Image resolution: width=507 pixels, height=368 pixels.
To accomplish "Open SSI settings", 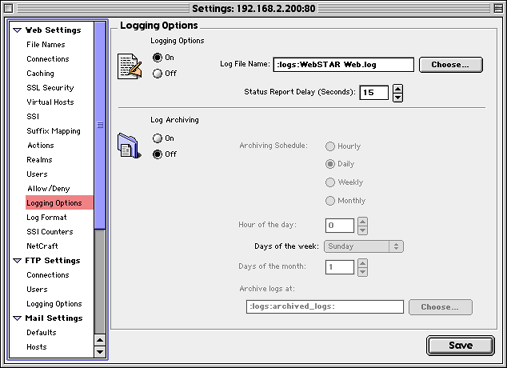I will tap(33, 117).
